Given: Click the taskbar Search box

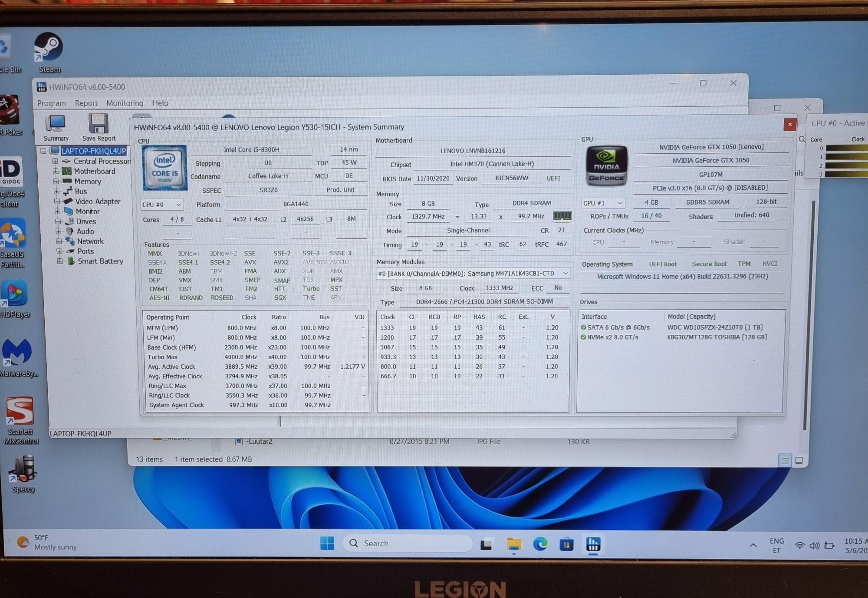Looking at the screenshot, I should coord(408,543).
